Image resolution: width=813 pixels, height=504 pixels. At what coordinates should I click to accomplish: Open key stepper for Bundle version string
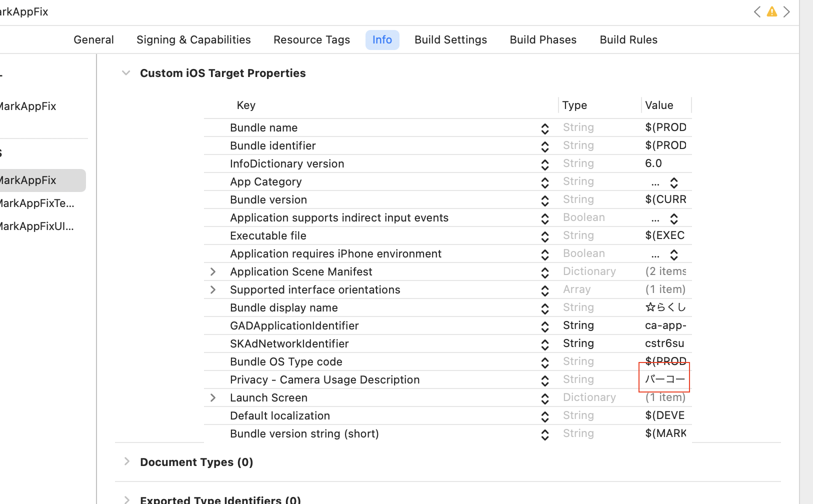pos(545,434)
